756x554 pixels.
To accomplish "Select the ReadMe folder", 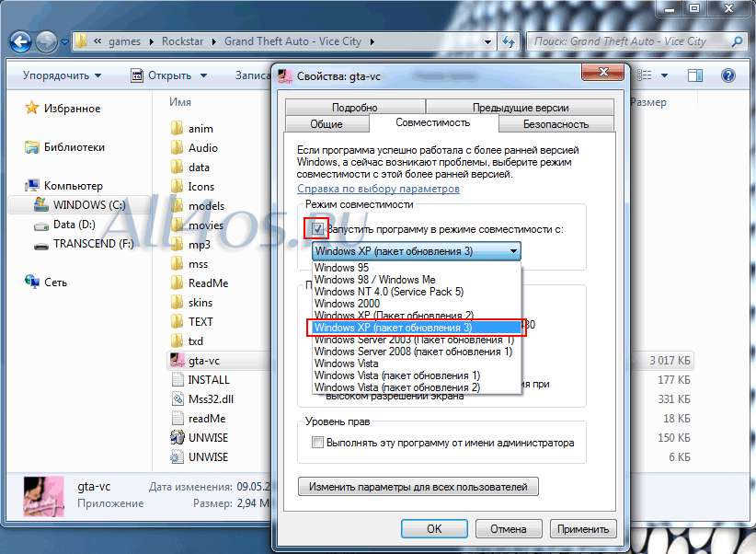I will pos(200,283).
